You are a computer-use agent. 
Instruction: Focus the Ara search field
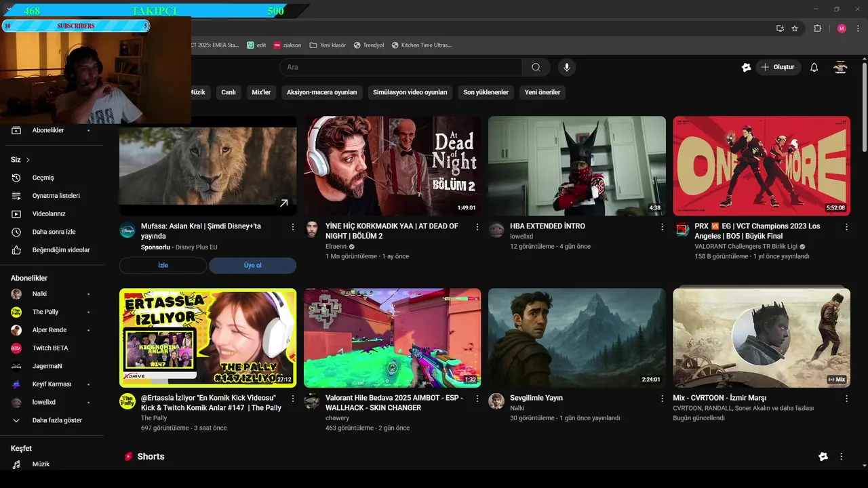401,67
